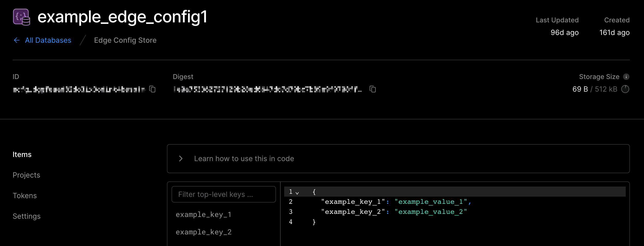Copy the Edge Config ID to clipboard
This screenshot has width=644, height=246.
click(x=153, y=89)
